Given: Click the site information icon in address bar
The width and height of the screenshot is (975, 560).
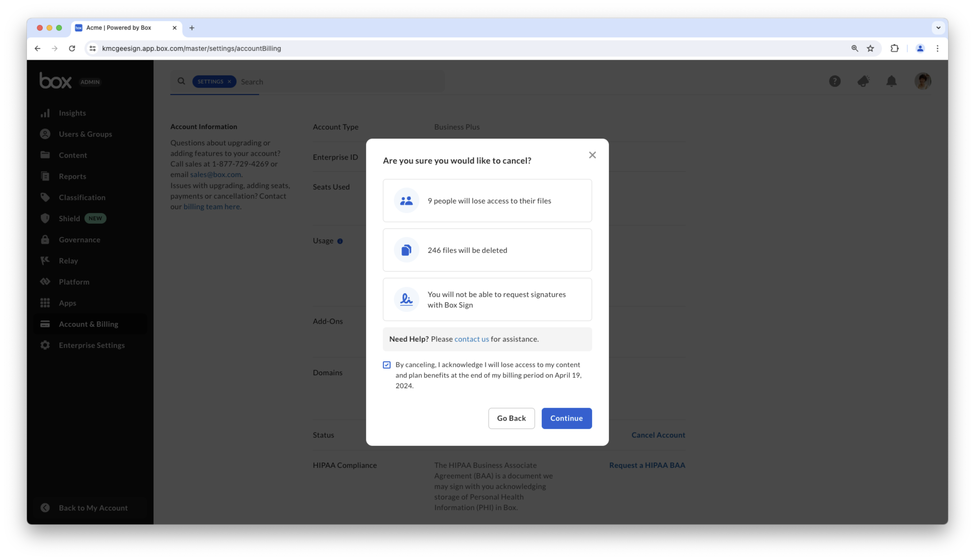Looking at the screenshot, I should pos(92,48).
